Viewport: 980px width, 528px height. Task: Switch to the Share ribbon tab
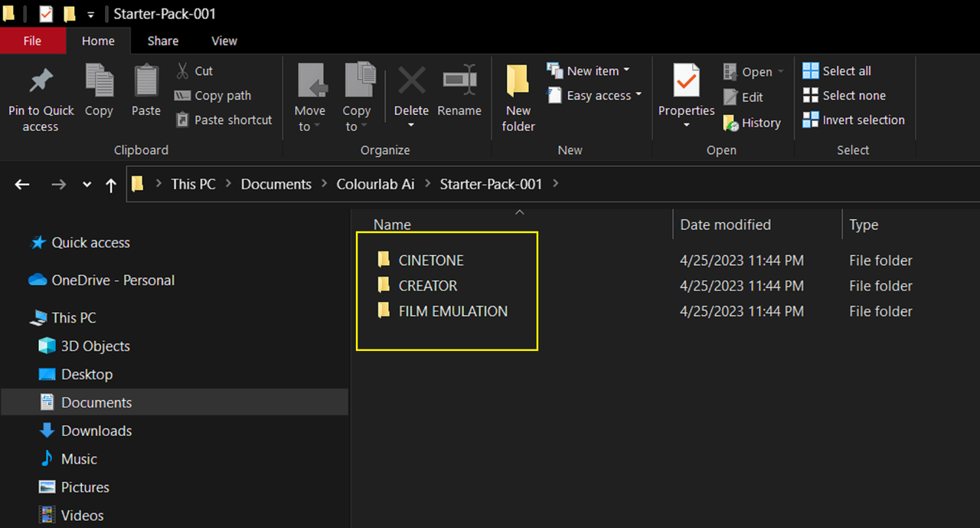[163, 41]
